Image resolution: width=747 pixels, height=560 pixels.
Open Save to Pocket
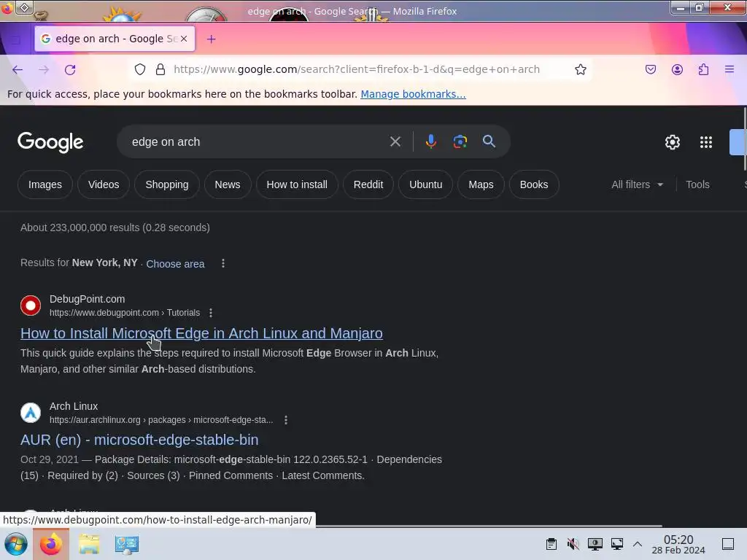(x=650, y=69)
